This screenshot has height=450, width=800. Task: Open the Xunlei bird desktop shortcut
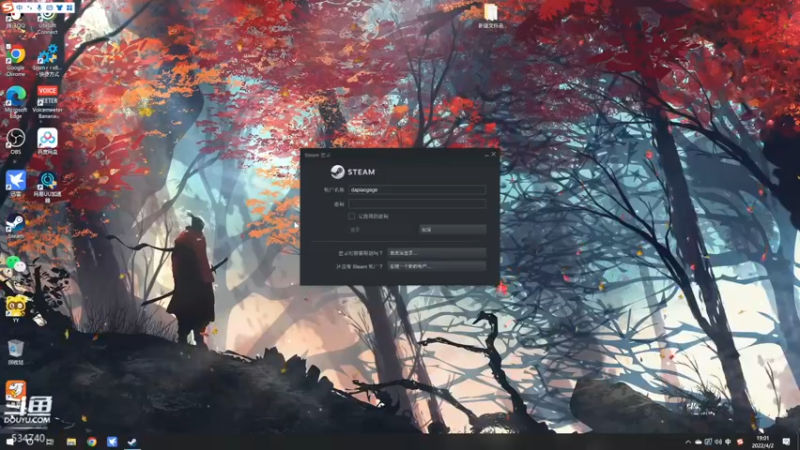(x=16, y=181)
